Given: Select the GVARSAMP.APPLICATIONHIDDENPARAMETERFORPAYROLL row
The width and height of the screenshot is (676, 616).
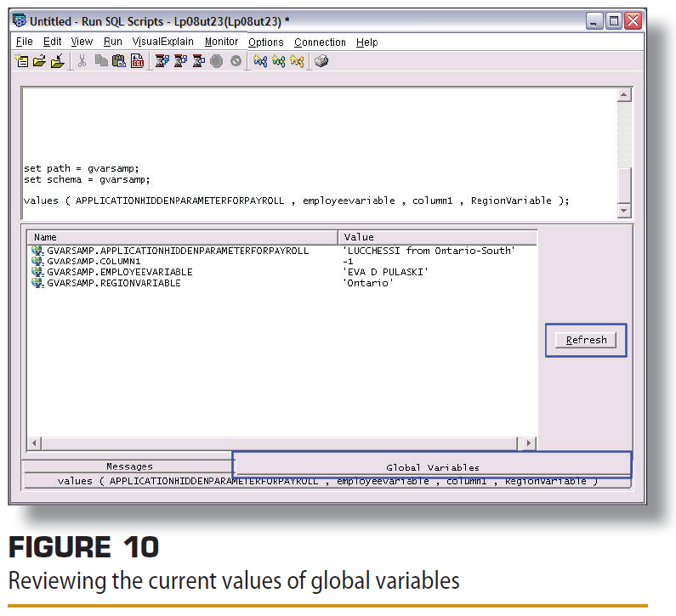Looking at the screenshot, I should tap(282, 251).
